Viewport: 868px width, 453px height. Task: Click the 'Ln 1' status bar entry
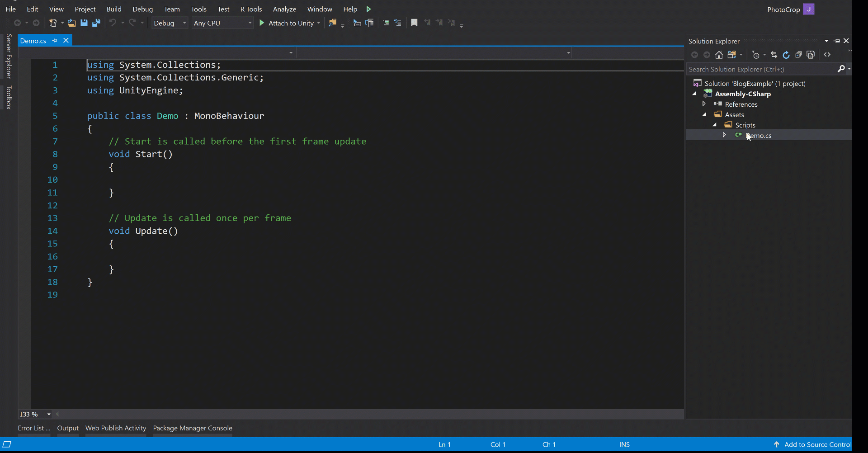444,444
